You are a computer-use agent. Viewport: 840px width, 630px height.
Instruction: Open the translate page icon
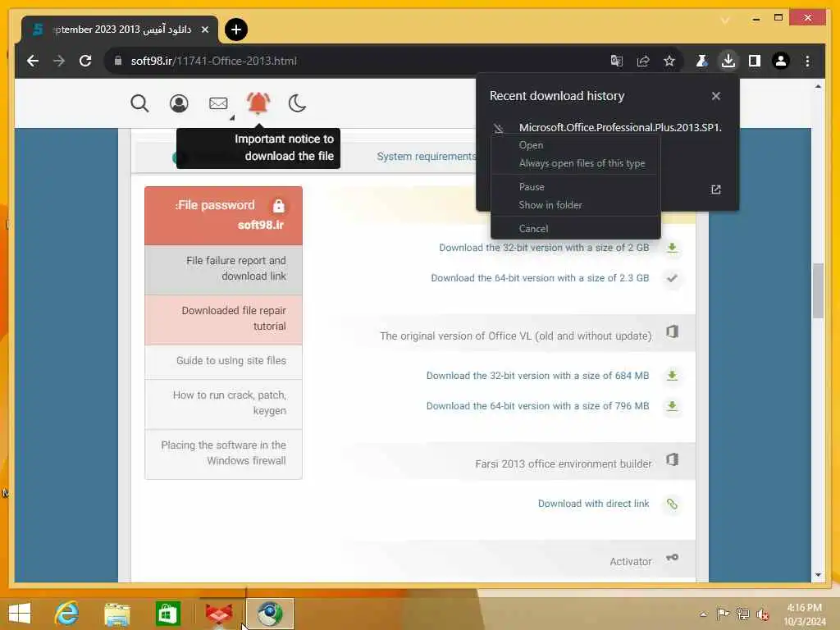point(617,61)
